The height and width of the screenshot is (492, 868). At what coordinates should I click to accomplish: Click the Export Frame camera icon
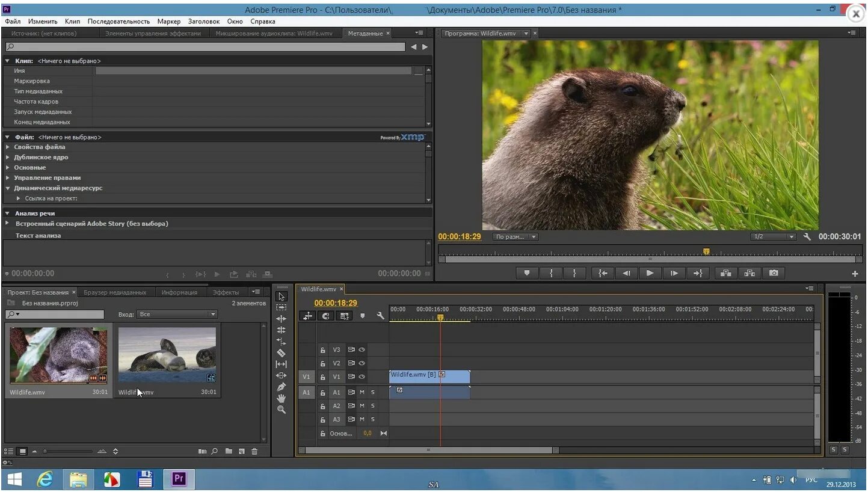[774, 273]
